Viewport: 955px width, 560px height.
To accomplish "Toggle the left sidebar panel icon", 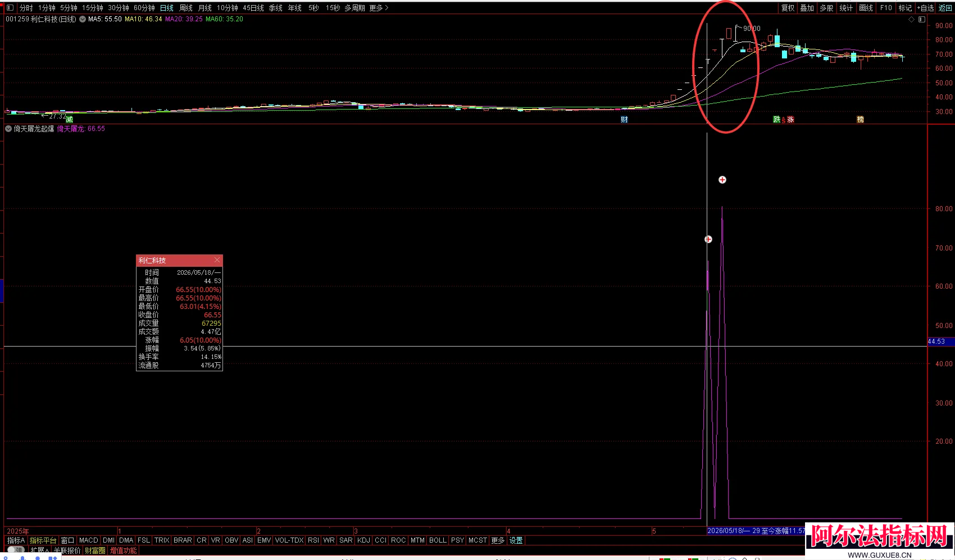I will [x=10, y=8].
